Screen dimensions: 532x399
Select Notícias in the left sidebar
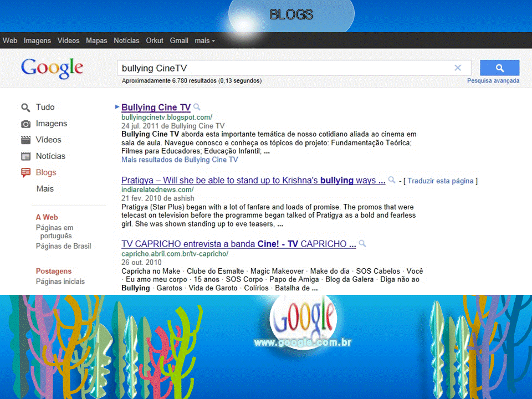coord(50,156)
